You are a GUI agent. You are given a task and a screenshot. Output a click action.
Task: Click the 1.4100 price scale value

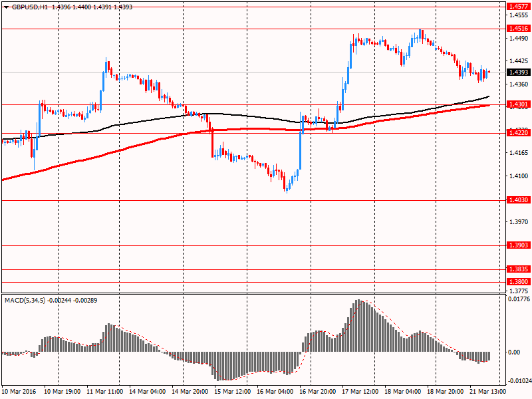(x=519, y=176)
